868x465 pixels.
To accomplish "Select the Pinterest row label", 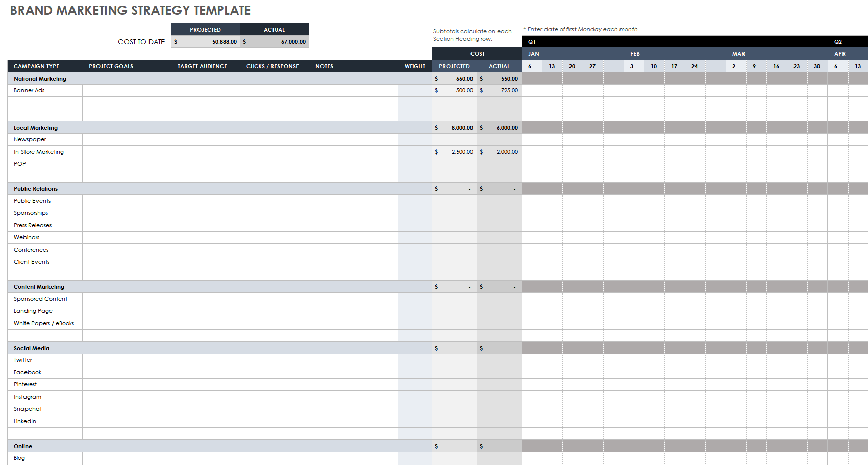I will pos(25,384).
